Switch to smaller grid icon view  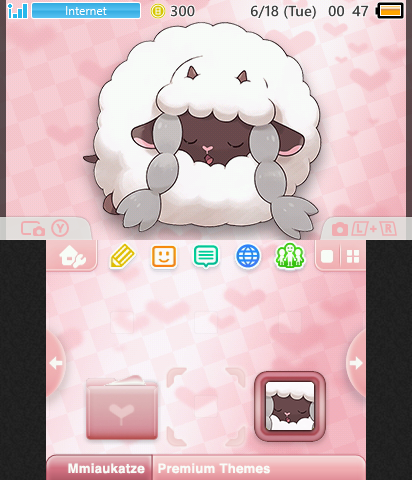[353, 257]
